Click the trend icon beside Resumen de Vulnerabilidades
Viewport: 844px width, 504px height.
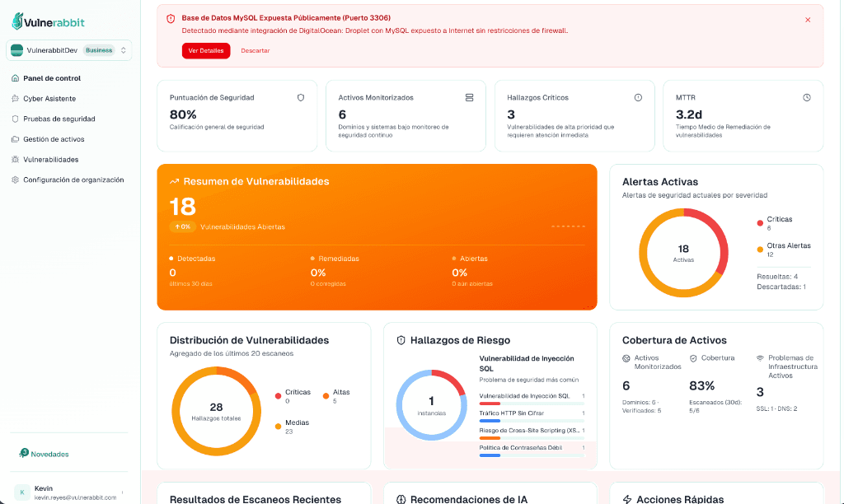tap(175, 182)
